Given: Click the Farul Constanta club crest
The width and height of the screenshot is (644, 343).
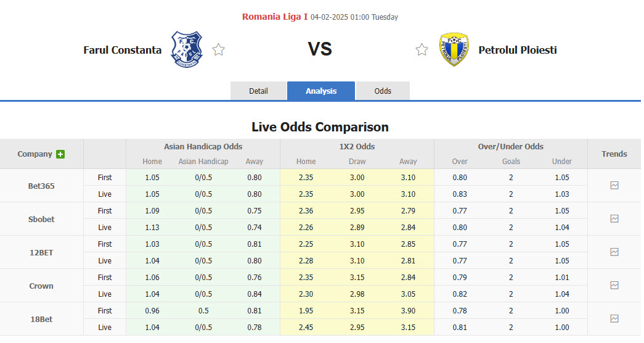Looking at the screenshot, I should (x=187, y=49).
